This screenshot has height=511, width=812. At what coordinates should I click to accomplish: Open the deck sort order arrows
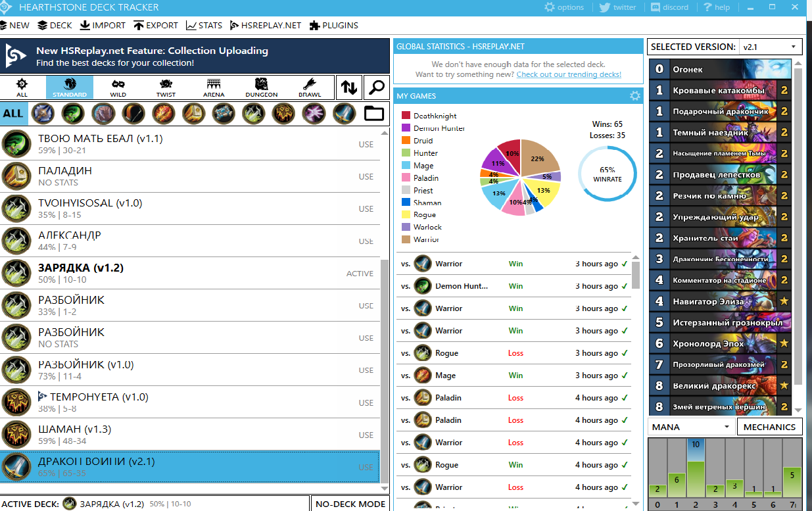tap(348, 87)
